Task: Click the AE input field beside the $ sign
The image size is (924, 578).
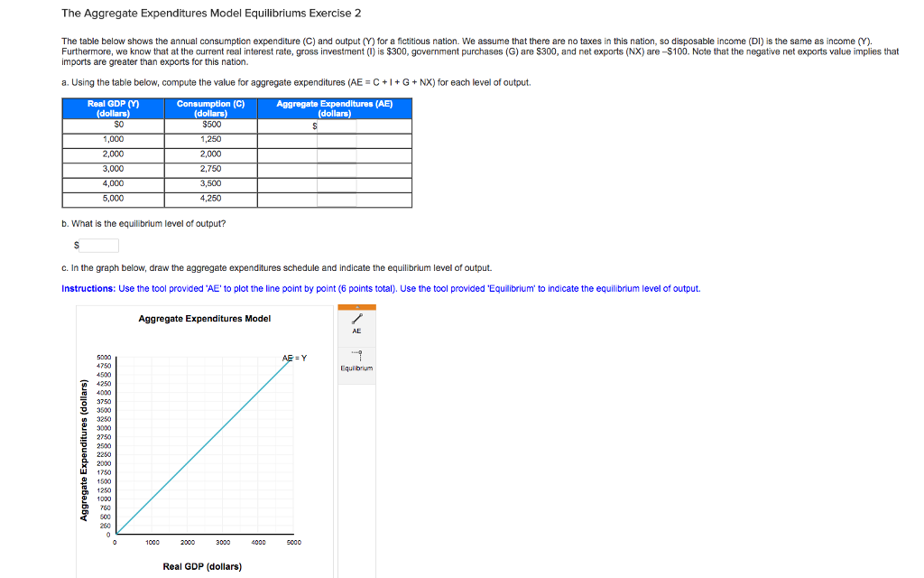Action: click(x=338, y=126)
